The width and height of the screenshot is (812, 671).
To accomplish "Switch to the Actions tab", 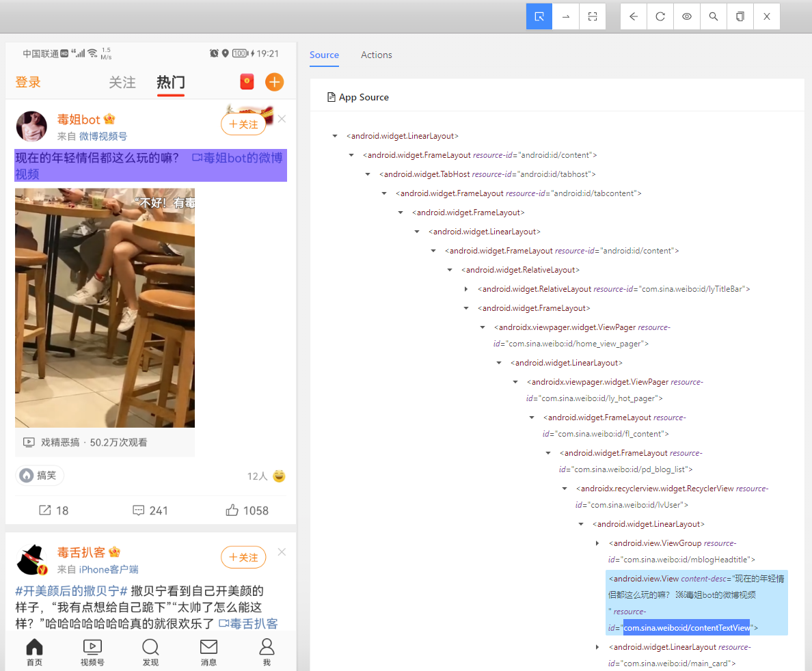I will coord(376,55).
